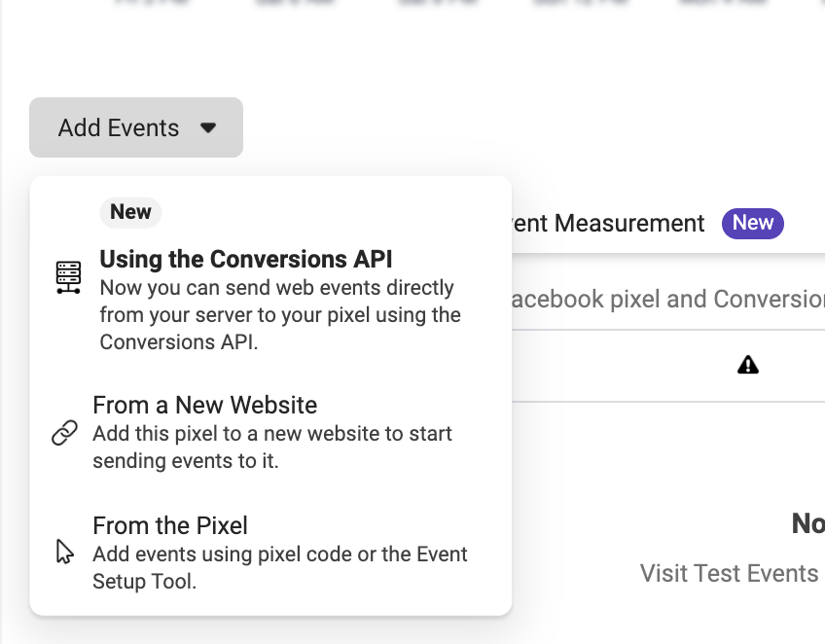Click the gray 'New' badge in dropdown

pos(130,213)
